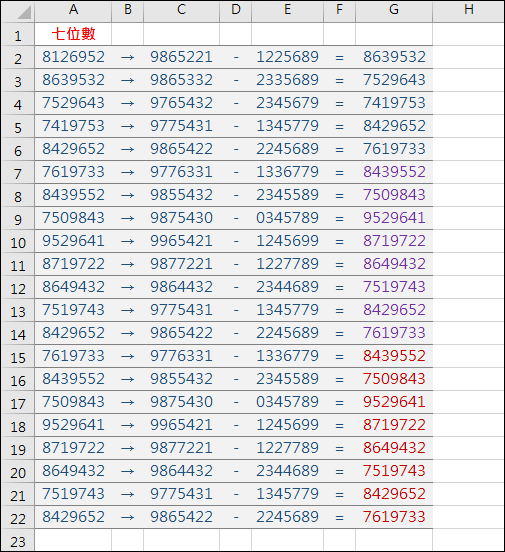Screen dimensions: 505x552
Task: Select column F header
Action: [339, 11]
